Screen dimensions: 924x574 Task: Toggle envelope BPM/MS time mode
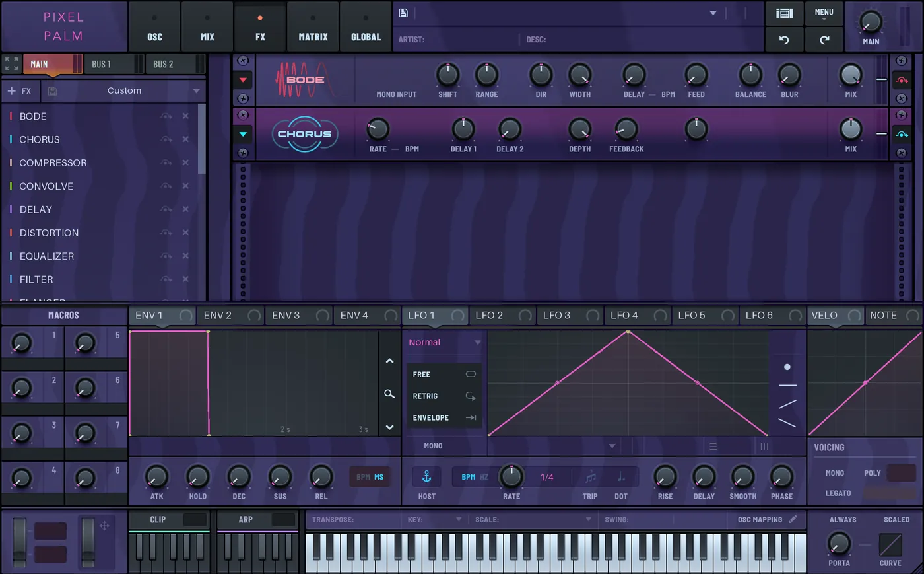pyautogui.click(x=370, y=477)
